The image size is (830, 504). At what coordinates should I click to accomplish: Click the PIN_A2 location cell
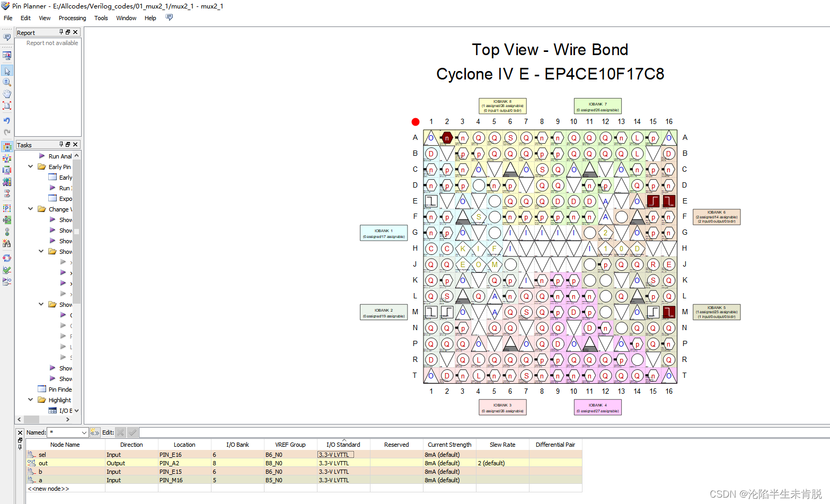point(184,463)
